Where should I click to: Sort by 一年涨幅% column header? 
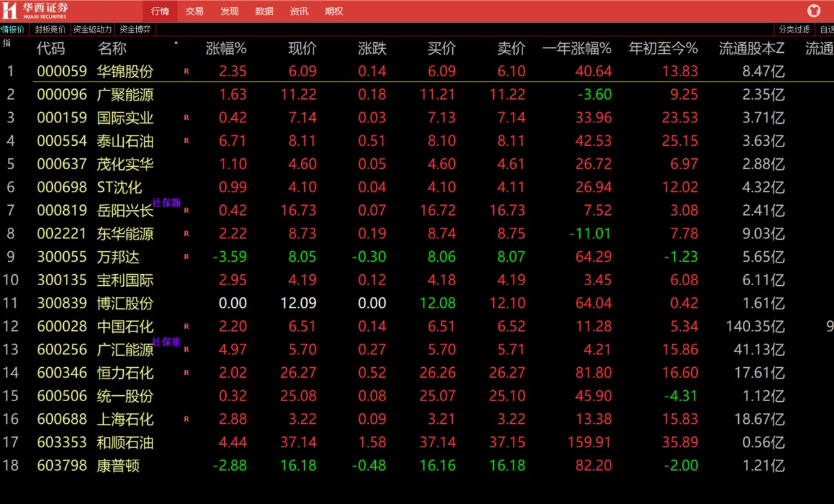click(577, 48)
